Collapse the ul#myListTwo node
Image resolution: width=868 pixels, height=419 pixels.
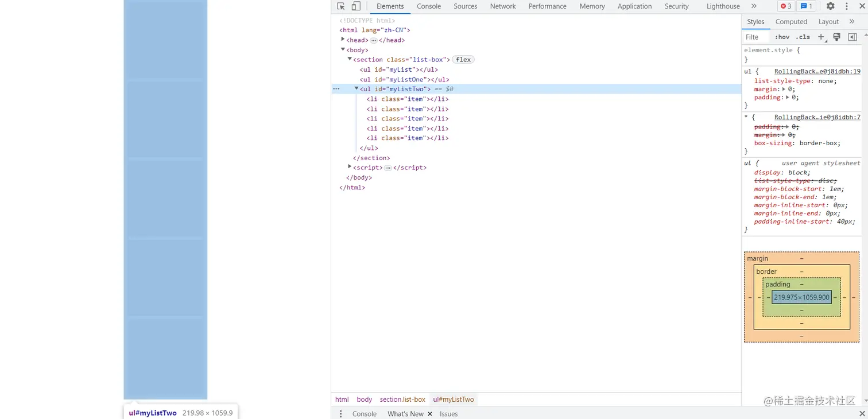coord(356,88)
